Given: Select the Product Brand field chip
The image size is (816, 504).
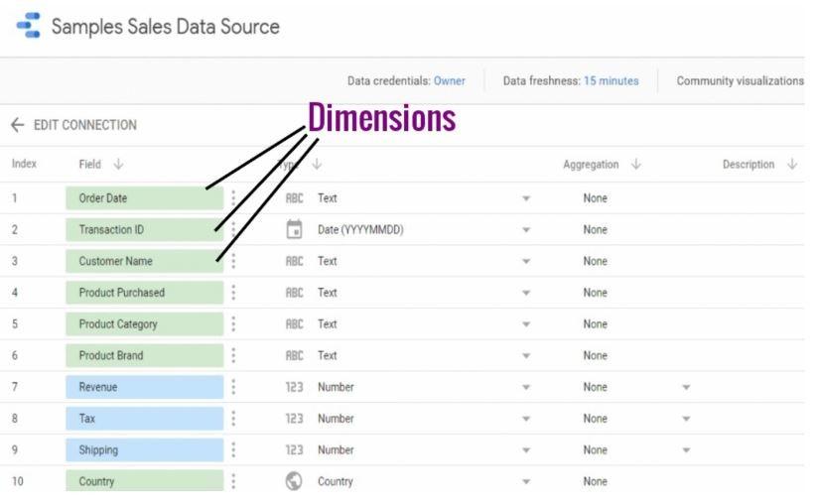Looking at the screenshot, I should (145, 355).
